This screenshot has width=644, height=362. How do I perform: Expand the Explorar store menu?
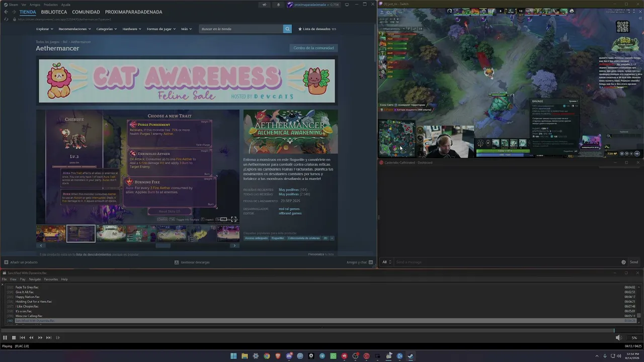click(44, 29)
